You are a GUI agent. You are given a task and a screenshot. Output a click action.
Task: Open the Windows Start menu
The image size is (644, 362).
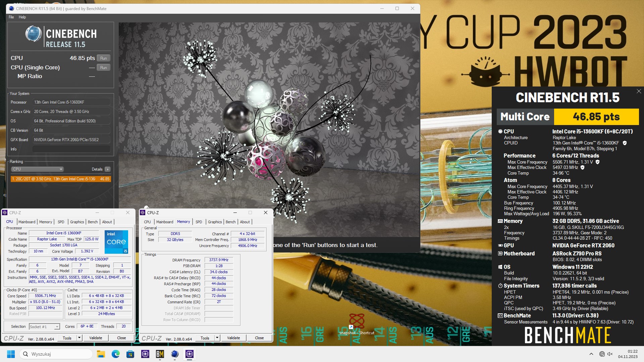(11, 354)
